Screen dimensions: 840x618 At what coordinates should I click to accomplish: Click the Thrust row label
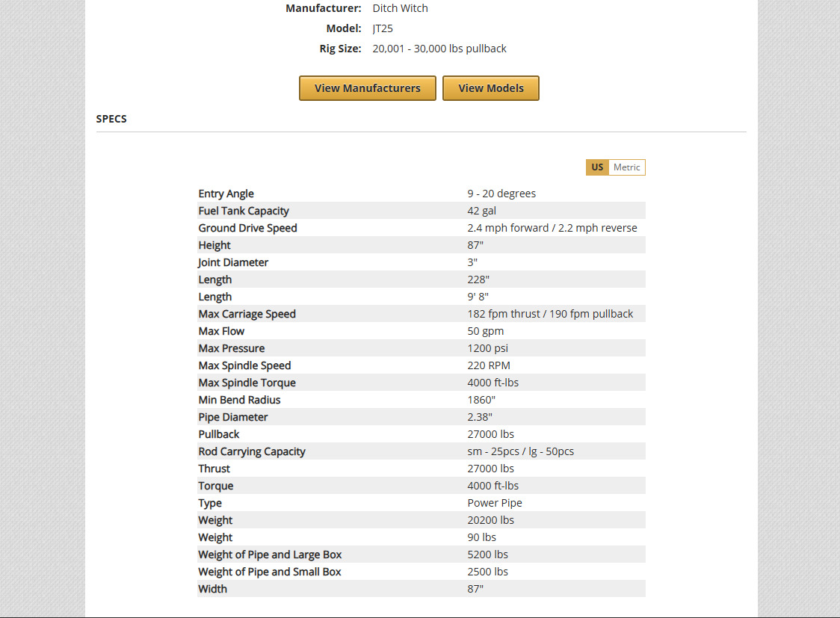pos(214,468)
